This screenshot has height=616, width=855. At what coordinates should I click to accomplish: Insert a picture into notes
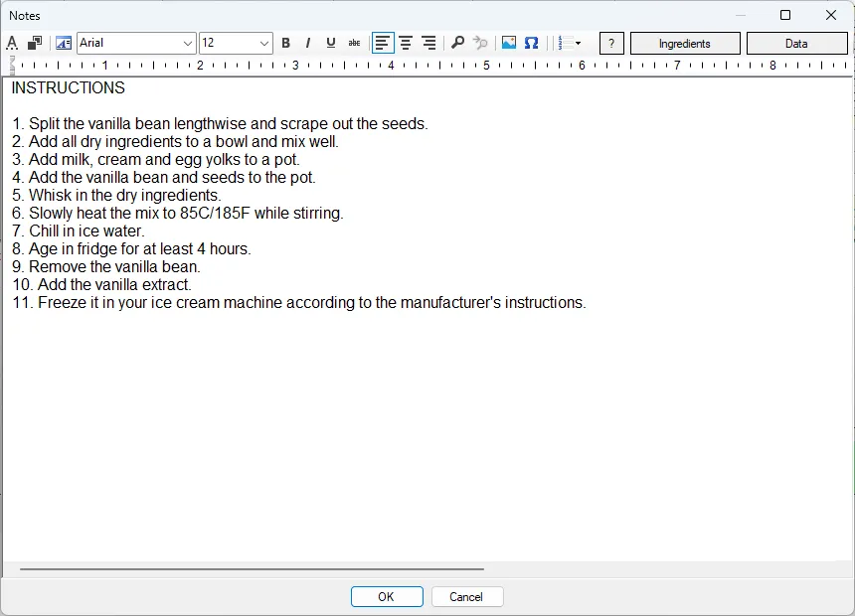coord(509,43)
